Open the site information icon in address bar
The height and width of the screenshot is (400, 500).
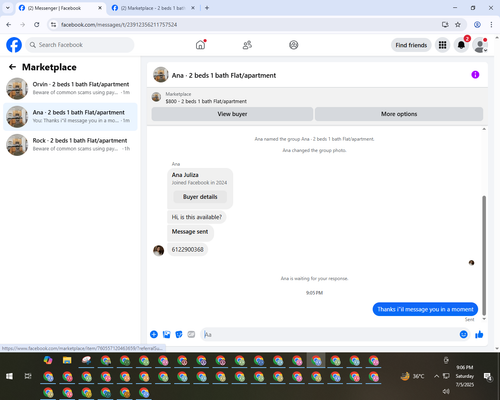click(x=53, y=25)
